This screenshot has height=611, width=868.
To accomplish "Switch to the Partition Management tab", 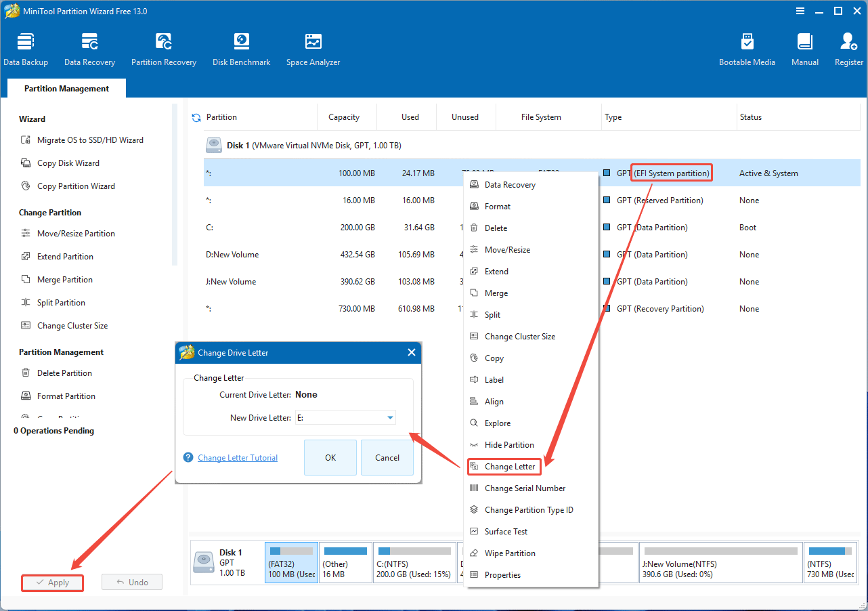I will coord(66,88).
